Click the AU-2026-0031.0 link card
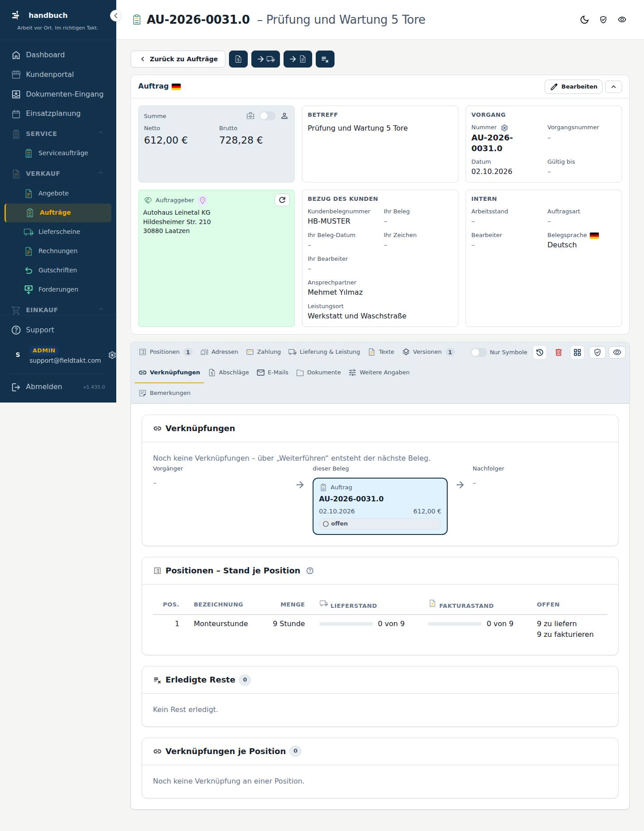The width and height of the screenshot is (644, 831). click(380, 506)
